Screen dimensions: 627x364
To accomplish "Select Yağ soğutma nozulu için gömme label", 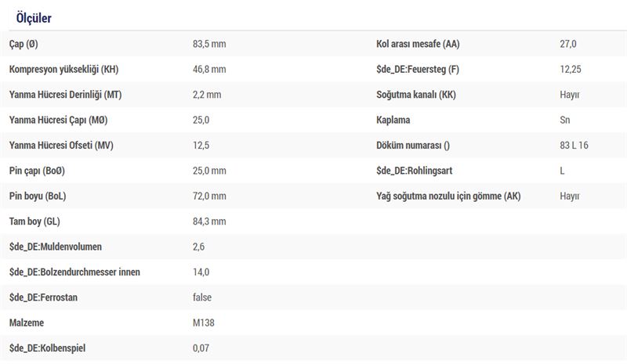I will (x=448, y=196).
